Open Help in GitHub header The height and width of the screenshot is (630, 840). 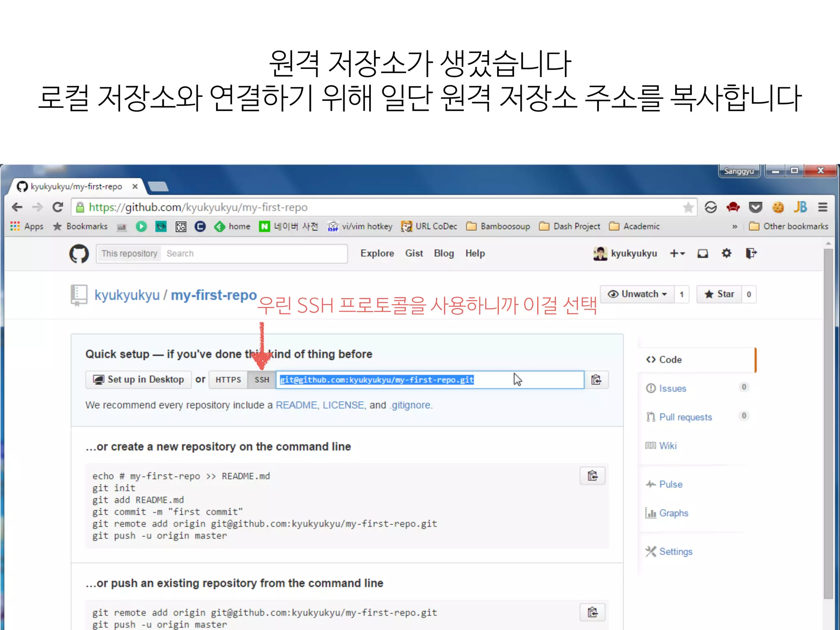click(475, 253)
